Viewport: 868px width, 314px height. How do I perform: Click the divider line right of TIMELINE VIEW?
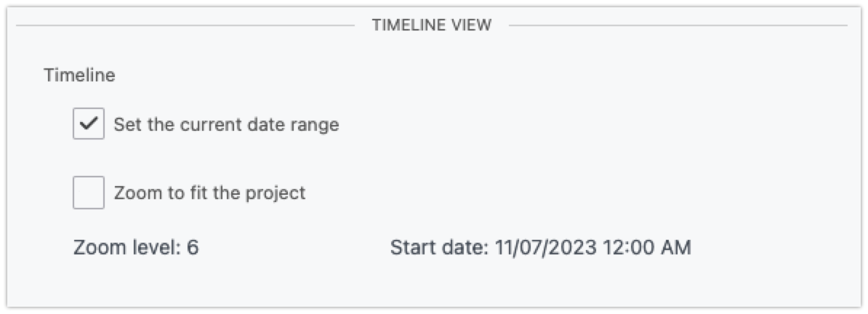(x=678, y=25)
